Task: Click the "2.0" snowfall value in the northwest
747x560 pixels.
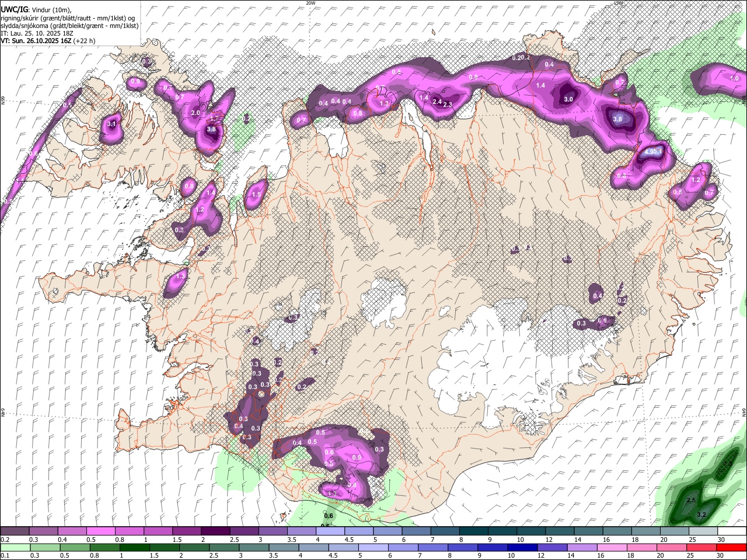Action: tap(196, 113)
